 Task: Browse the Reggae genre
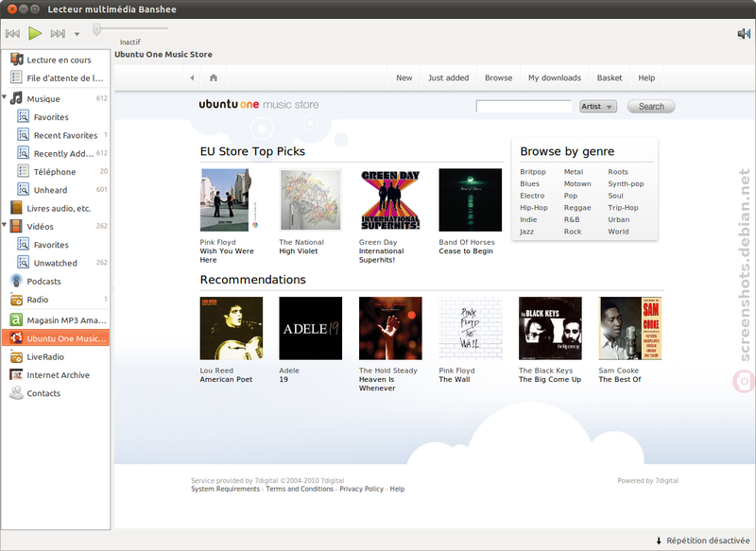click(577, 208)
